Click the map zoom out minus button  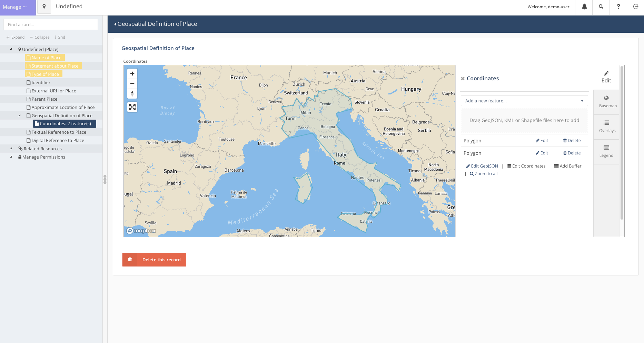coord(132,84)
